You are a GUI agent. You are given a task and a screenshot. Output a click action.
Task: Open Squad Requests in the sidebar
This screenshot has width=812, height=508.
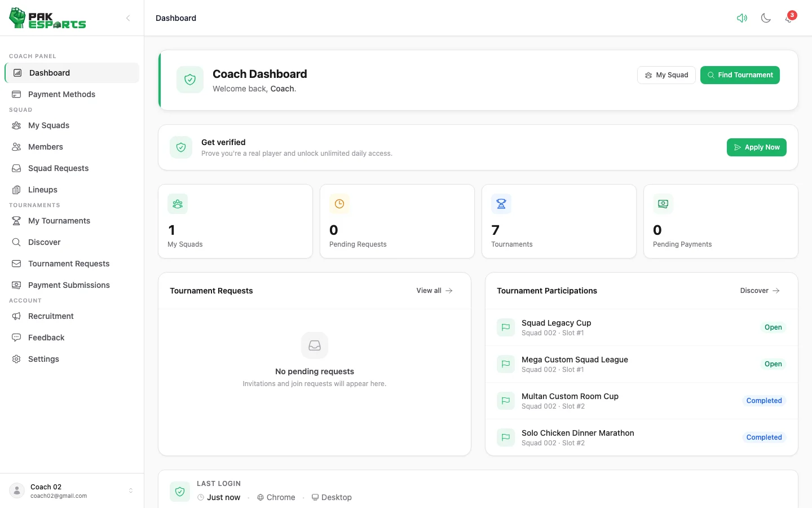72,168
